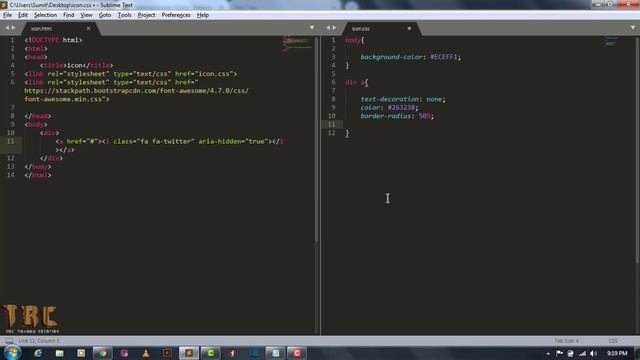
Task: Click the #263238 color value
Action: pos(401,108)
